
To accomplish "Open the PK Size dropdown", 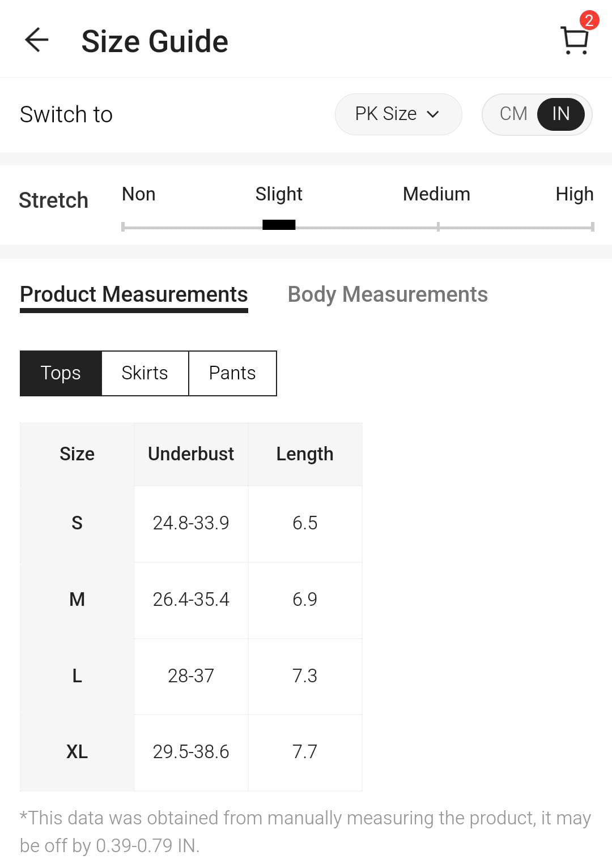I will click(398, 114).
